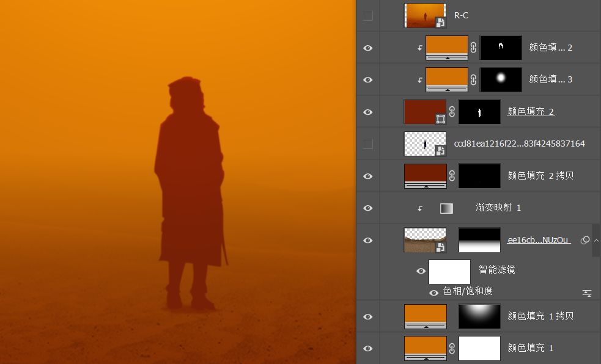Click the 智能滤镜 label
Viewport: 601px width, 364px height.
496,269
